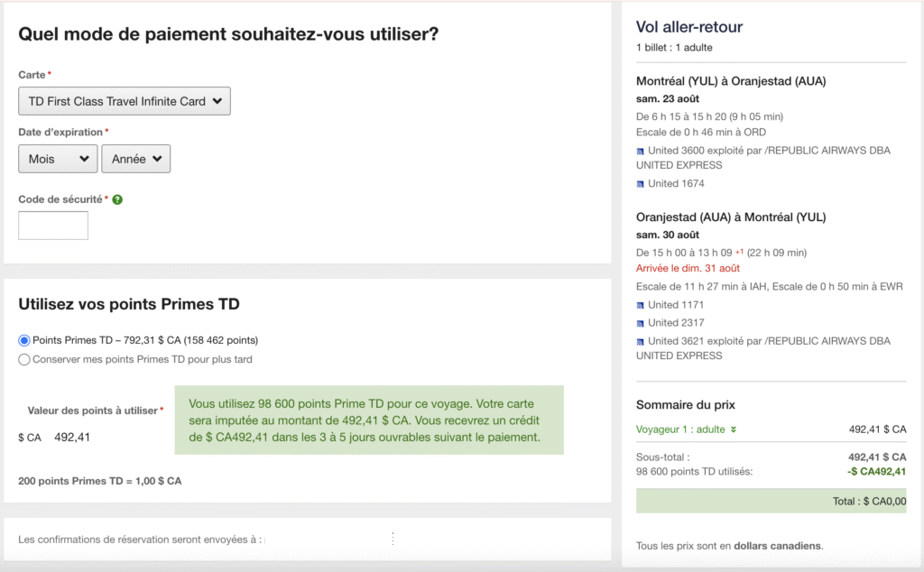Open the Année expiration dropdown
Viewport: 924px width, 572px height.
[135, 159]
